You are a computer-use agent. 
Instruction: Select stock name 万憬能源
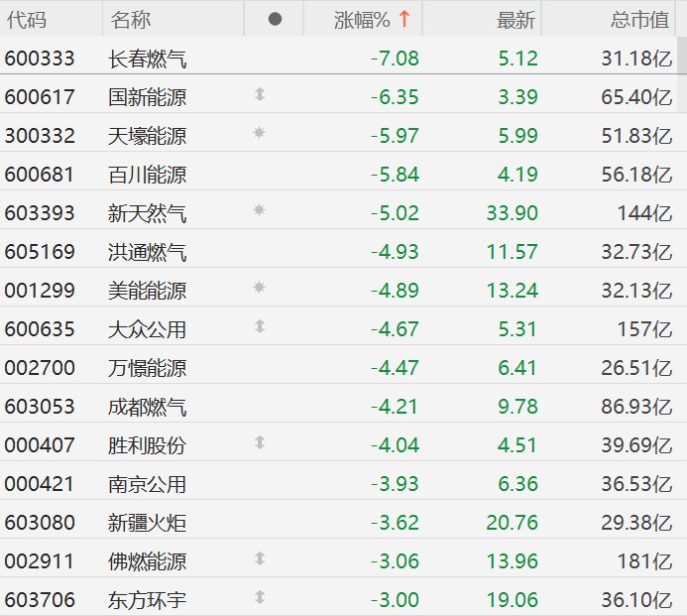147,368
